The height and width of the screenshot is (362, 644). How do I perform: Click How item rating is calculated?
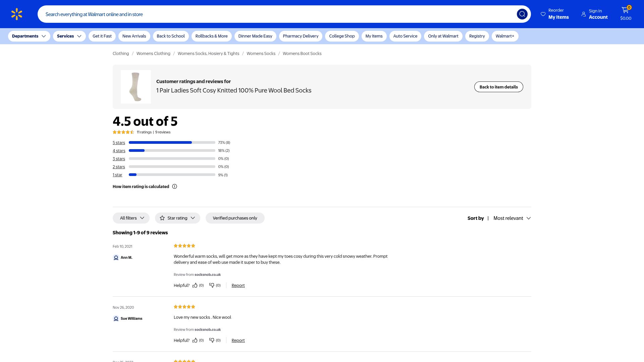coord(141,187)
